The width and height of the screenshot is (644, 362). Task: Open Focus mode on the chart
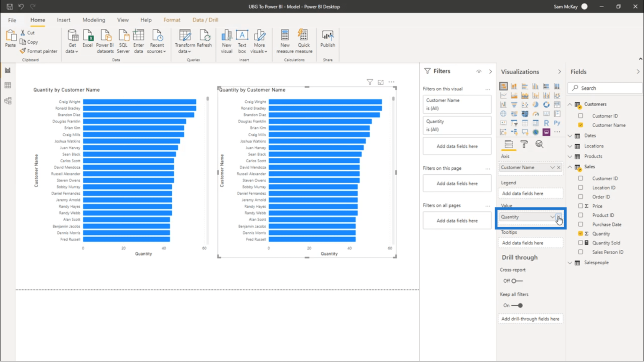coord(381,82)
